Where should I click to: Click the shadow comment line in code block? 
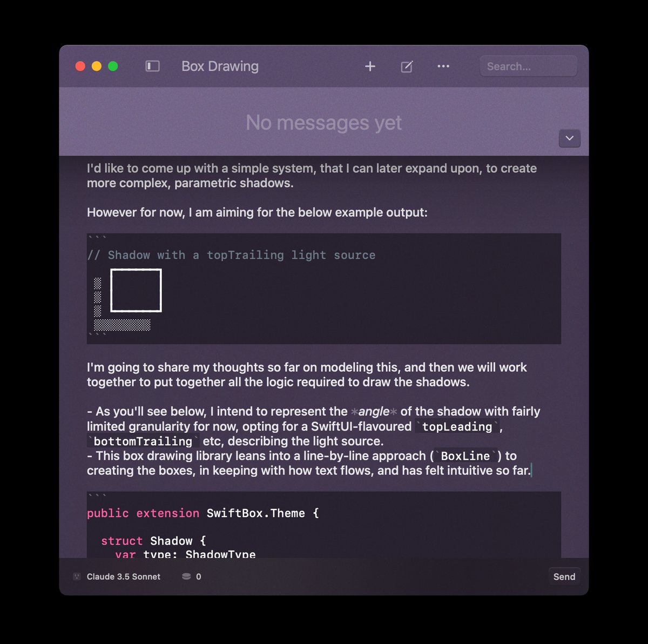231,255
